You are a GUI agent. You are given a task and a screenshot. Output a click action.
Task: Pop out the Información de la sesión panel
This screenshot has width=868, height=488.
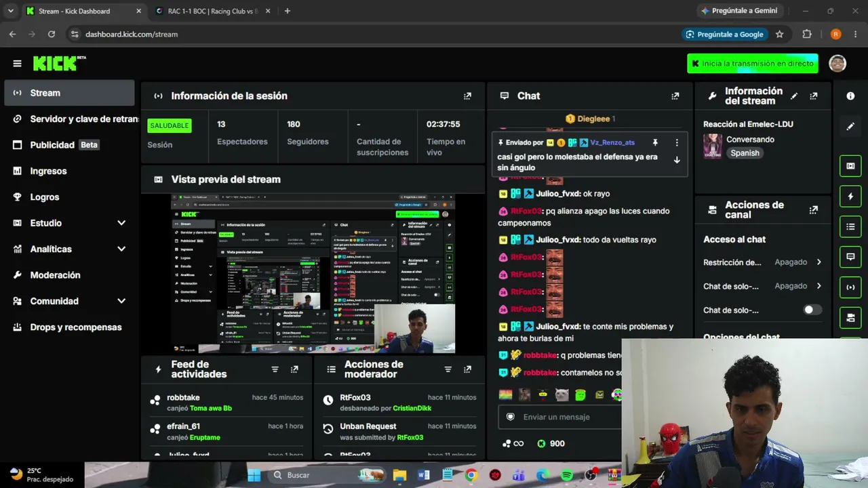(x=467, y=96)
